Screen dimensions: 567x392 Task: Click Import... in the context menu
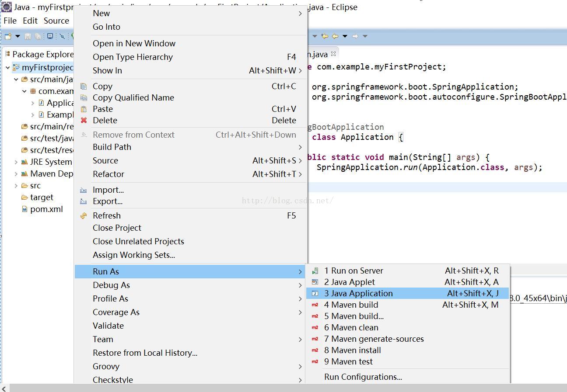point(191,190)
